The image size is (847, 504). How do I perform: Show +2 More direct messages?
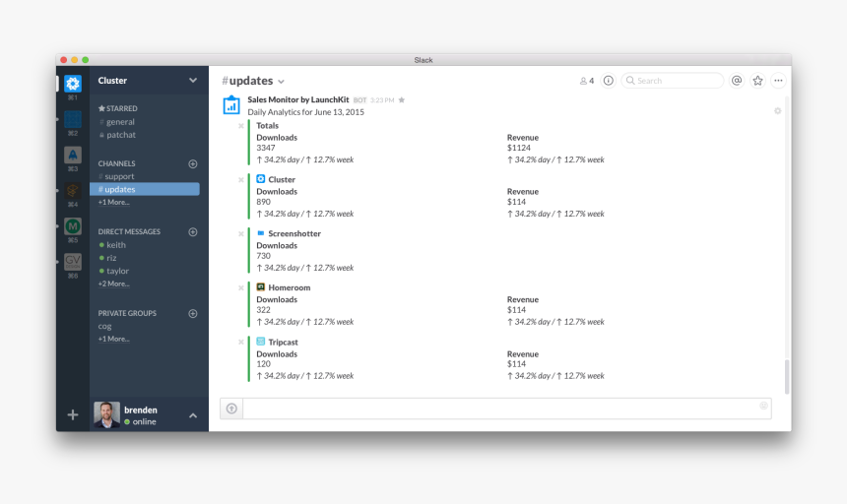(113, 283)
